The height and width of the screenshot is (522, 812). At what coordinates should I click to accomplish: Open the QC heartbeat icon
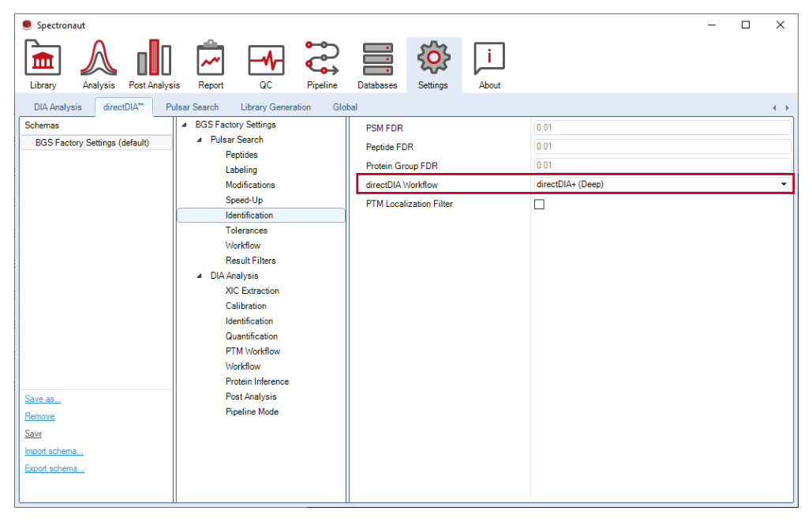click(266, 60)
